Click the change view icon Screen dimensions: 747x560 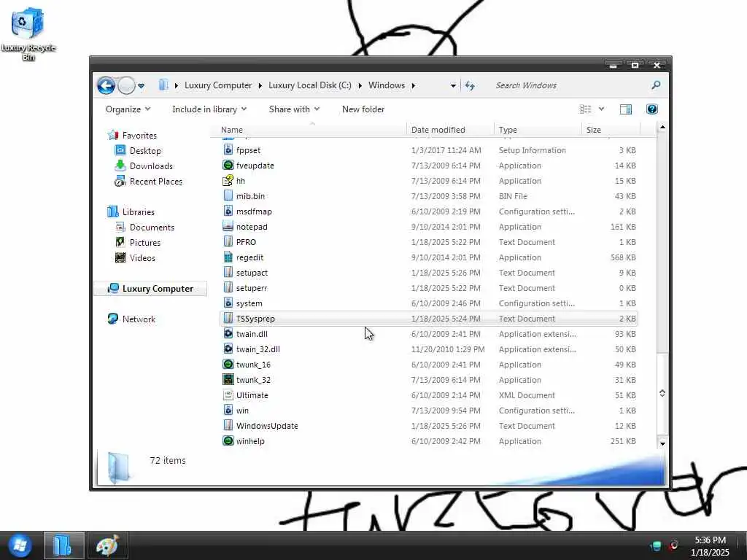(586, 109)
